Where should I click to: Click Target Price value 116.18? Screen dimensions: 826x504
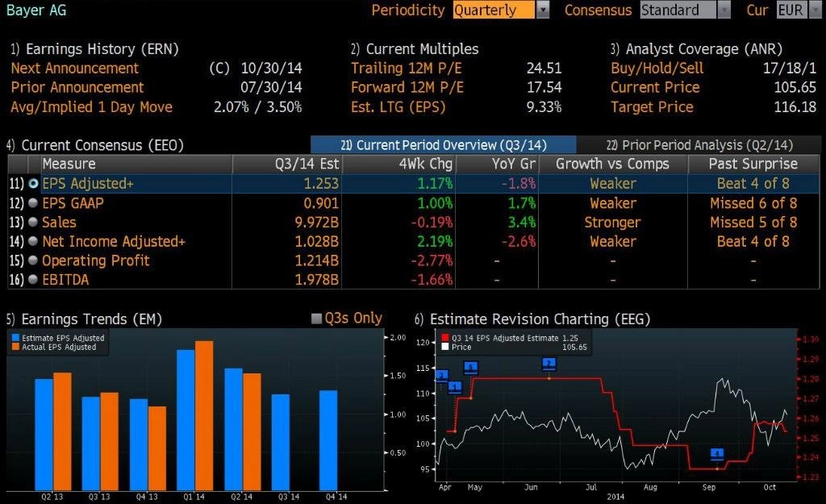click(795, 107)
